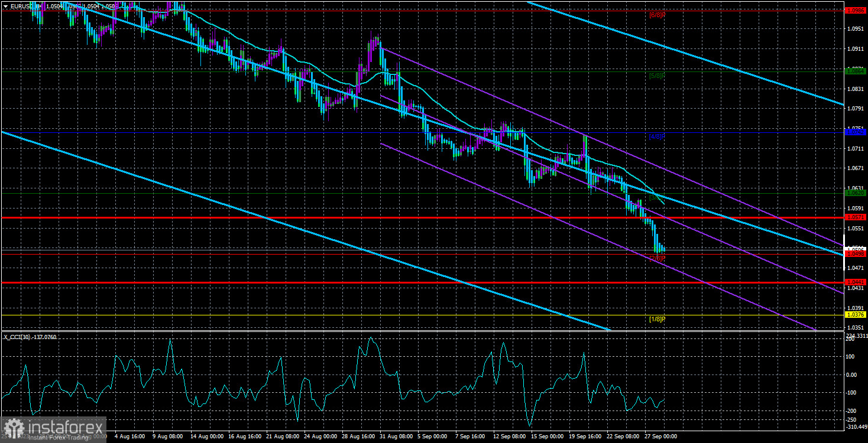
Task: Click the 9 Aug 08:00 time label
Action: click(x=169, y=437)
